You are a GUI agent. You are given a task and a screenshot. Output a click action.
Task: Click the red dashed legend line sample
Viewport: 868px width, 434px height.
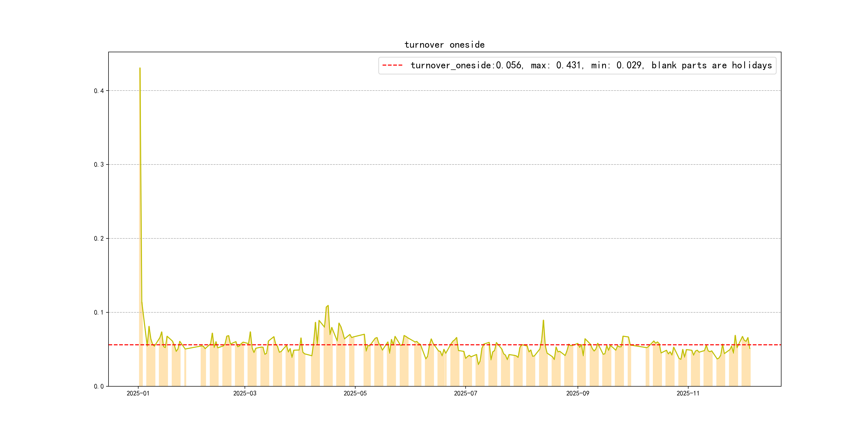coord(392,65)
